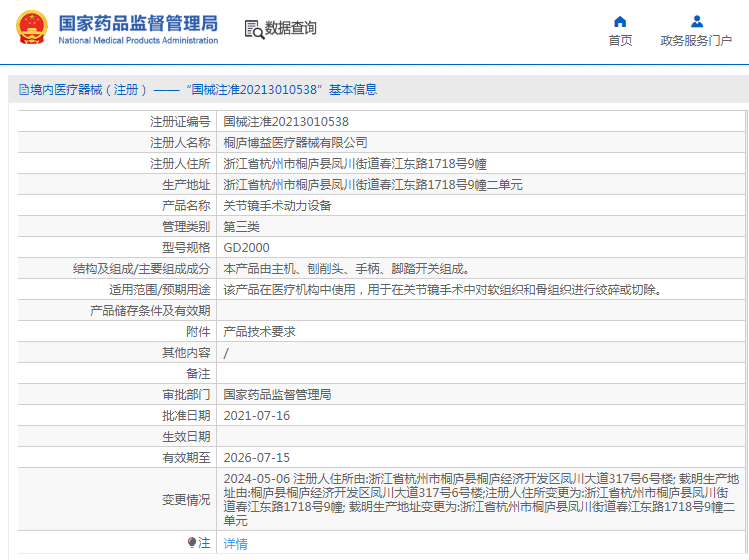This screenshot has height=560, width=749.
Task: Click the 数据查询 magnifier document icon
Action: click(254, 29)
